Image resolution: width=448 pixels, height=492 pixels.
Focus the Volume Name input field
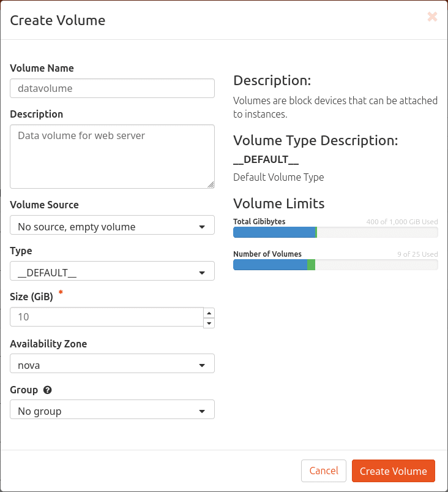(112, 88)
